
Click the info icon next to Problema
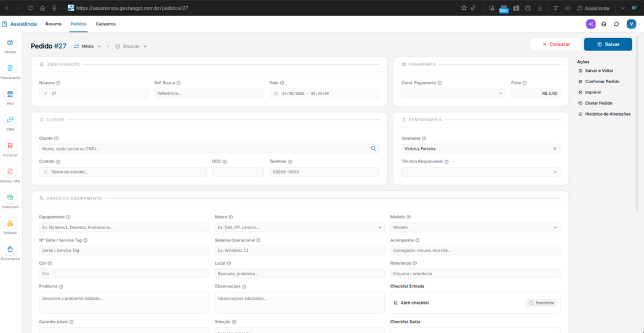61,287
